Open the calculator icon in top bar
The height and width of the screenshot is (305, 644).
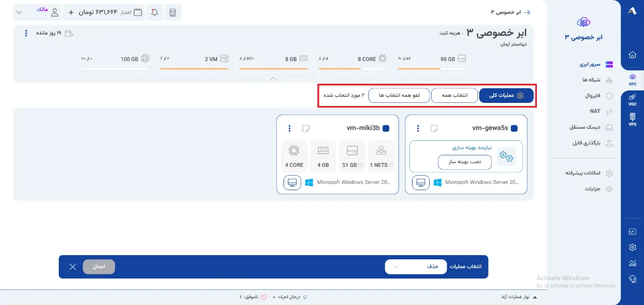(x=173, y=12)
